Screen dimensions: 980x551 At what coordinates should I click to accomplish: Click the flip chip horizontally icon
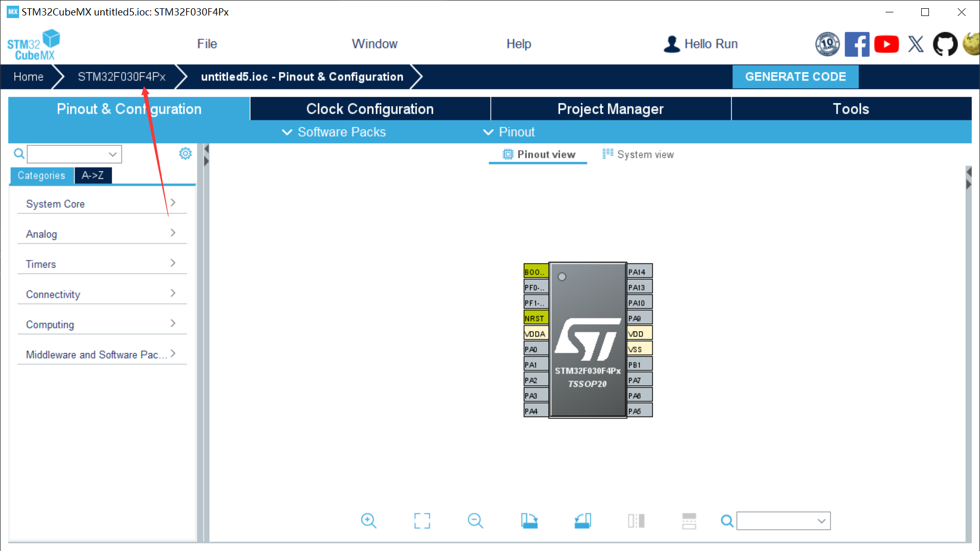click(x=636, y=521)
